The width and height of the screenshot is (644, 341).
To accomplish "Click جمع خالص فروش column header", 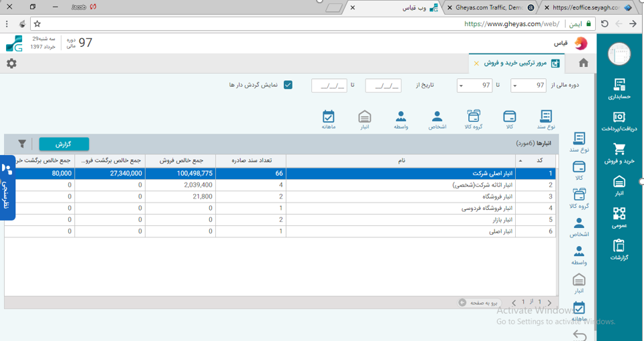I will pos(180,160).
